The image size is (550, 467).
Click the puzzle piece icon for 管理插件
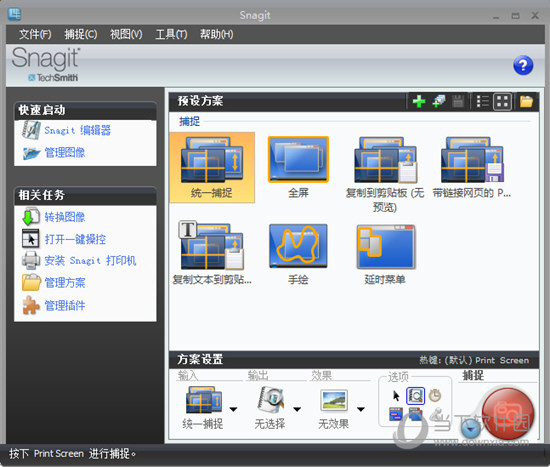click(x=31, y=305)
